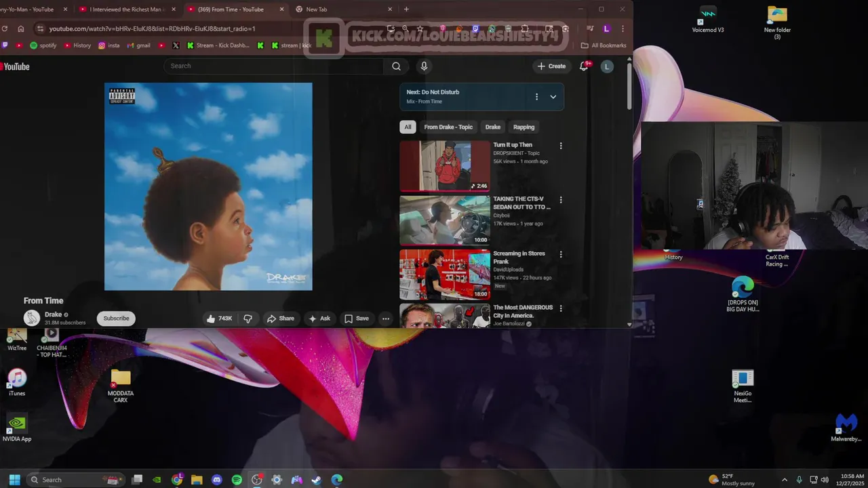This screenshot has height=488, width=868.
Task: Open Microsoft Edge [DROPS ON] desktop shortcut
Action: click(743, 295)
